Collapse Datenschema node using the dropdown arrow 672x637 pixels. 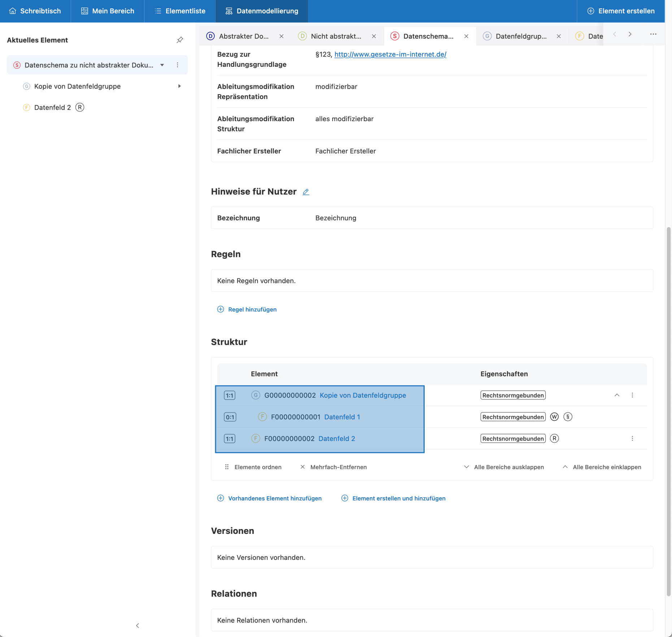[x=162, y=65]
